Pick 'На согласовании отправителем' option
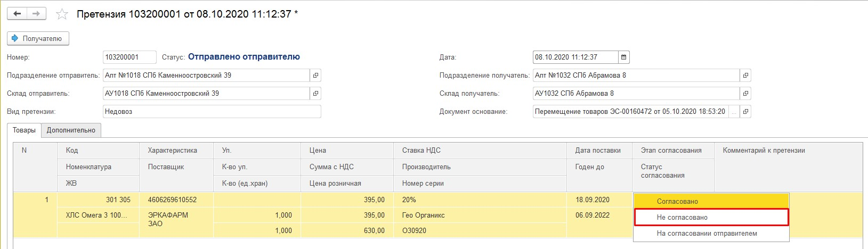 click(711, 233)
